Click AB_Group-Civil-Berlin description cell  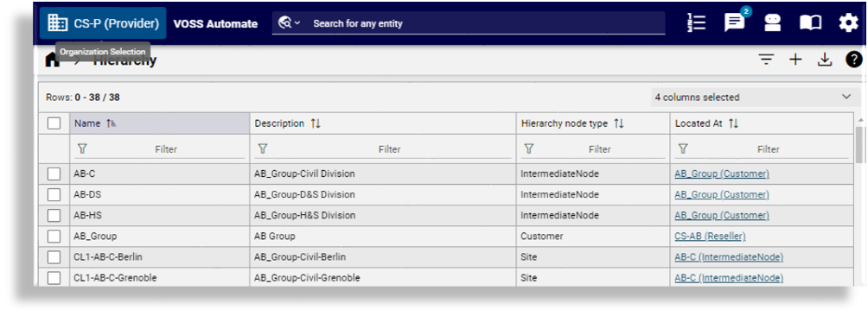tap(382, 257)
